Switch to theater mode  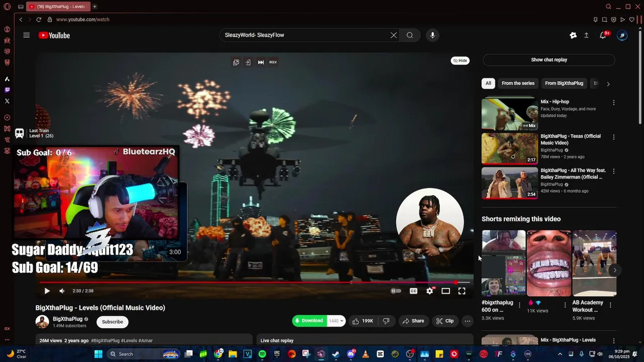coord(446,291)
